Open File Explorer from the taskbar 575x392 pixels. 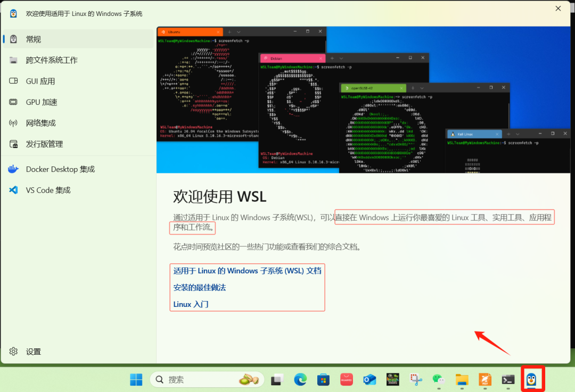462,380
